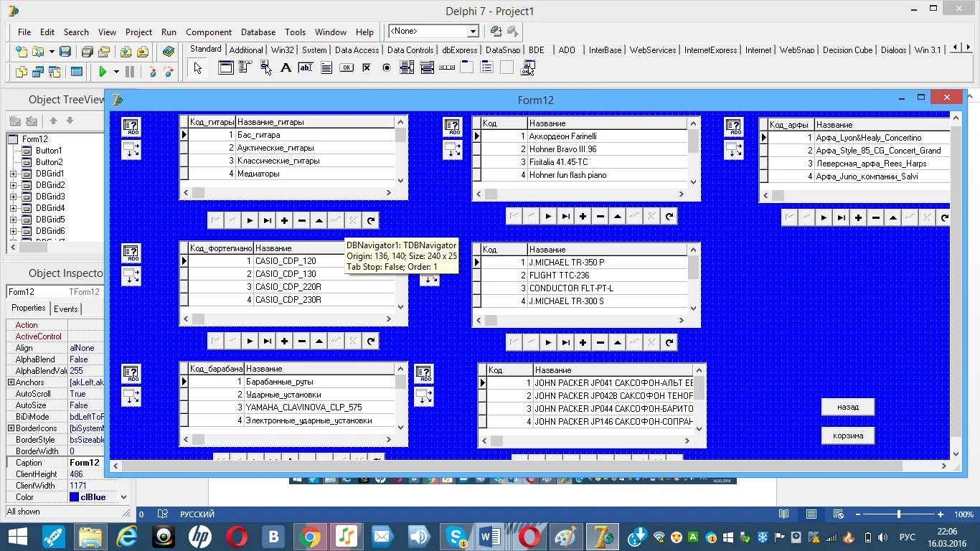Pick the ComboBox component icon
The width and height of the screenshot is (980, 551).
coord(427,68)
